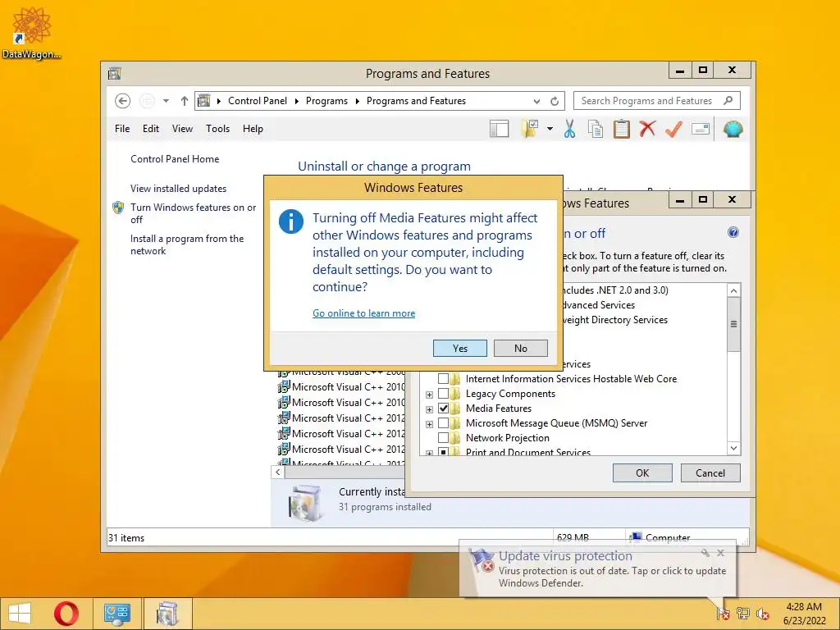Open the Tools menu
Viewport: 840px width, 630px height.
coord(217,129)
